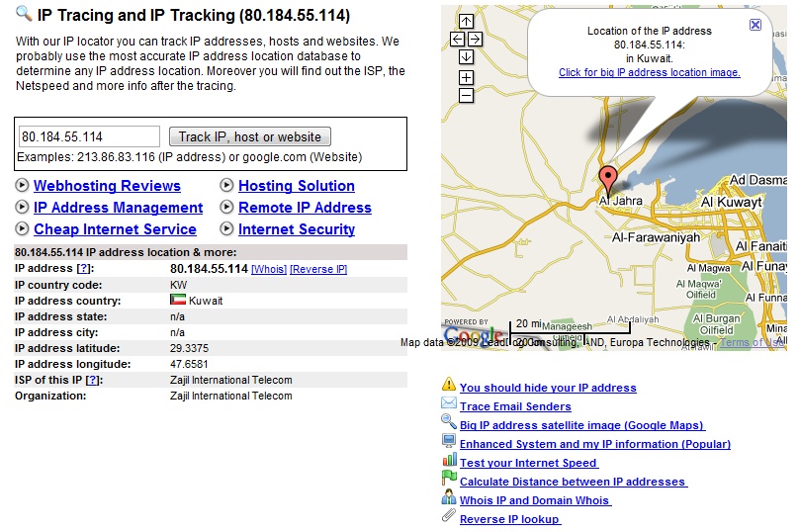Zoom in on the map
Screen dimensions: 799x532
click(x=467, y=78)
